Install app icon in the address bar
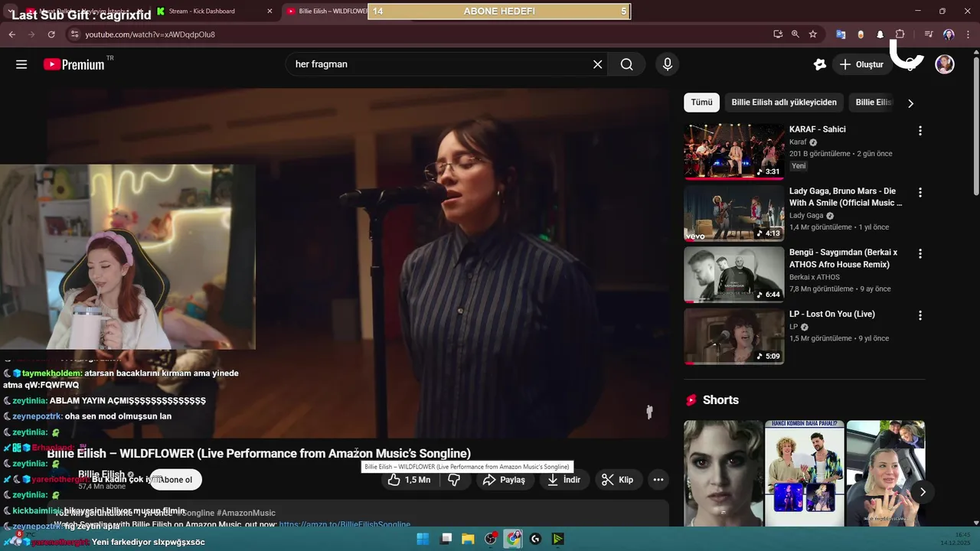The width and height of the screenshot is (980, 551). [x=778, y=34]
